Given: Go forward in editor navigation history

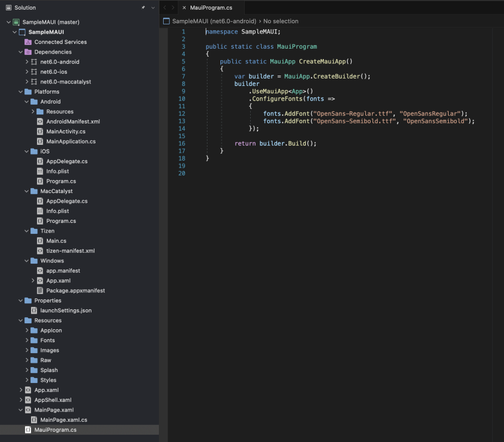Looking at the screenshot, I should 173,7.
